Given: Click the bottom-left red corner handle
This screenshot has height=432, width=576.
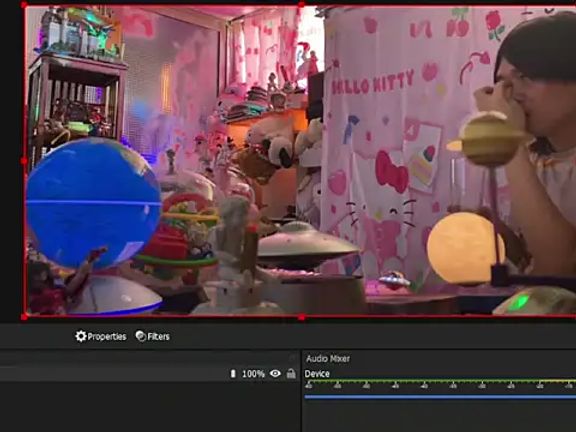Looking at the screenshot, I should (24, 317).
